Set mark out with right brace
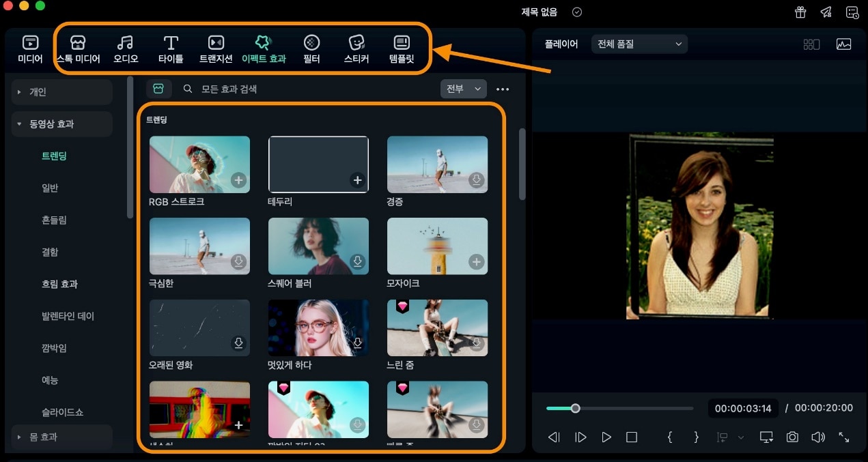Viewport: 868px width, 462px height. click(696, 437)
